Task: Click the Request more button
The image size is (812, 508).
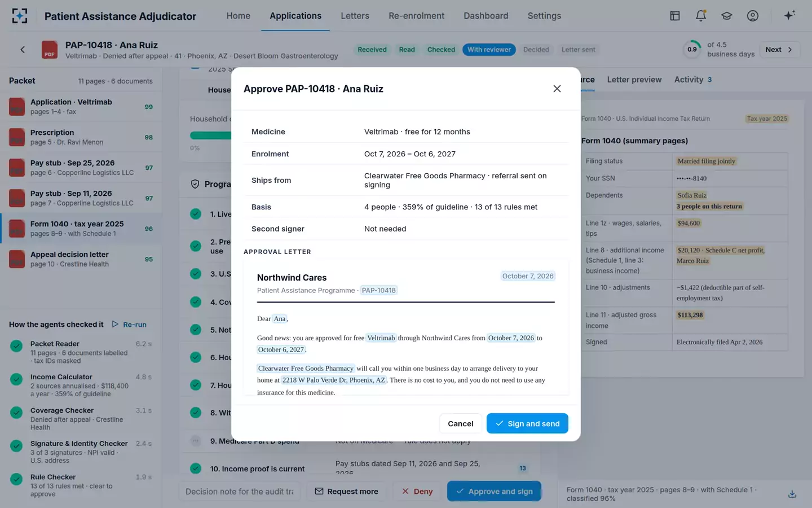Action: pos(347,491)
